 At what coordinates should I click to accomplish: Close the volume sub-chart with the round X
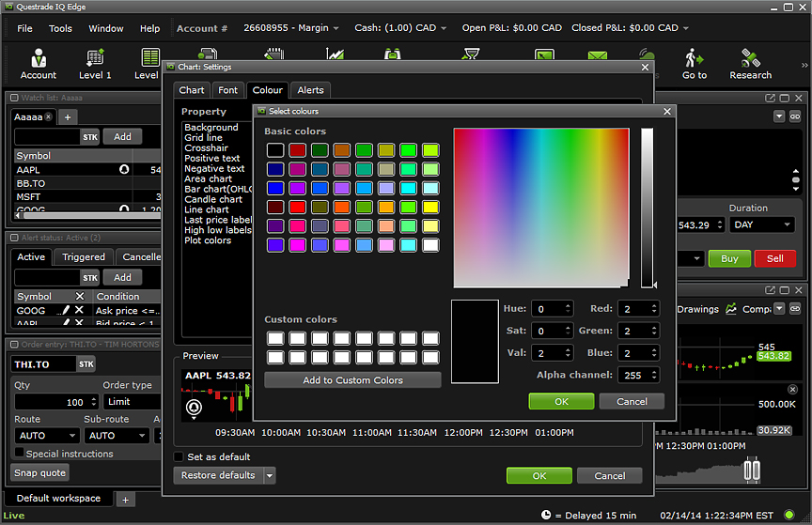click(793, 390)
